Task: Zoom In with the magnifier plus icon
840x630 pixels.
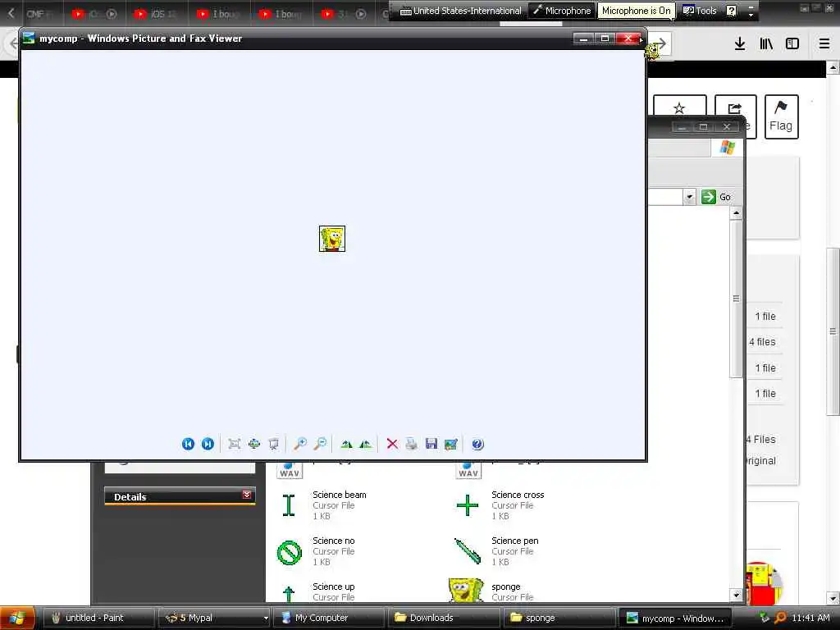Action: point(300,444)
